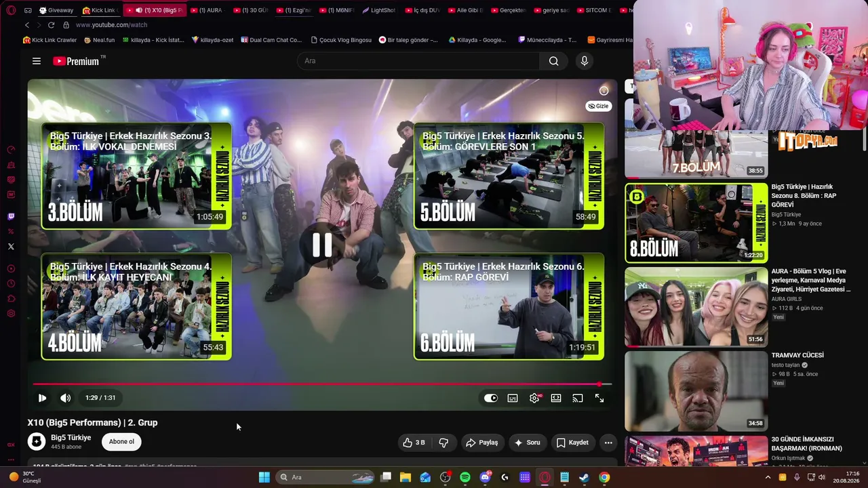Click the Windows taskbar search box
Image resolution: width=868 pixels, height=488 pixels.
(x=325, y=477)
